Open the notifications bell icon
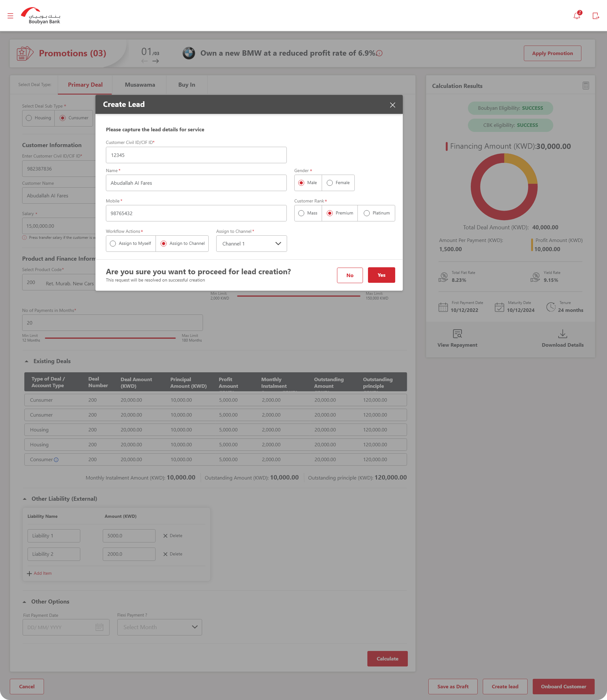Image resolution: width=607 pixels, height=700 pixels. coord(577,15)
